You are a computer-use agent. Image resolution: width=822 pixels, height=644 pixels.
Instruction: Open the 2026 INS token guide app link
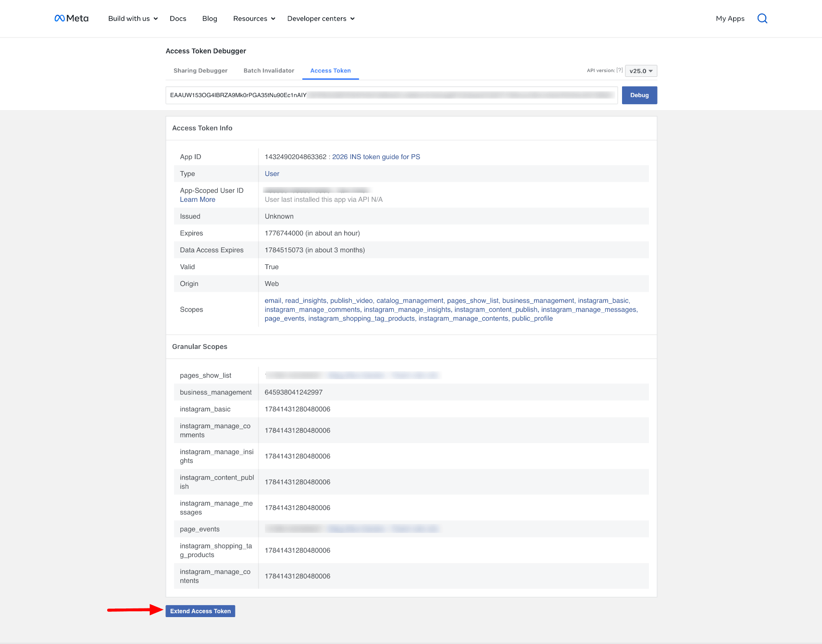[x=376, y=157]
